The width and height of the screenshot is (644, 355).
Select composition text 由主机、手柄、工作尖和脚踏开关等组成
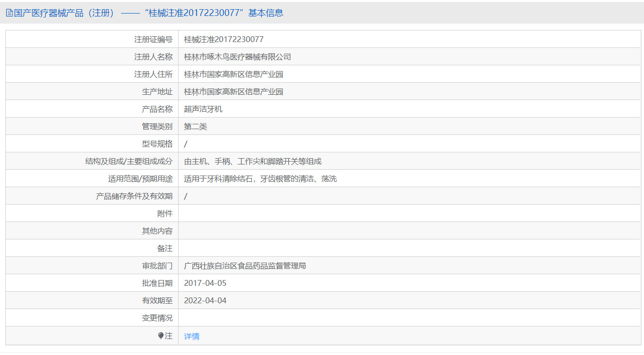tap(253, 161)
